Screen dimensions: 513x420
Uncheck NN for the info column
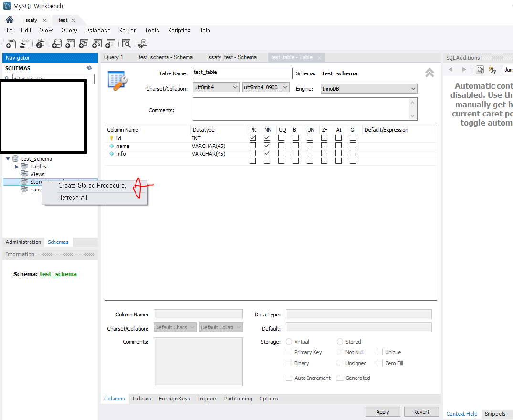[x=267, y=153]
